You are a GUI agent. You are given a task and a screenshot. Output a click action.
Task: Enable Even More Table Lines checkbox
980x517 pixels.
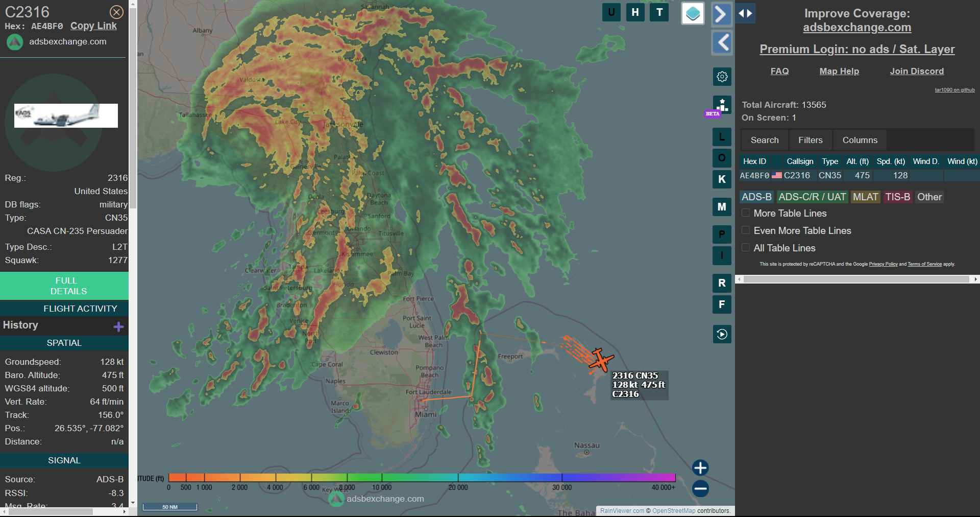point(746,230)
